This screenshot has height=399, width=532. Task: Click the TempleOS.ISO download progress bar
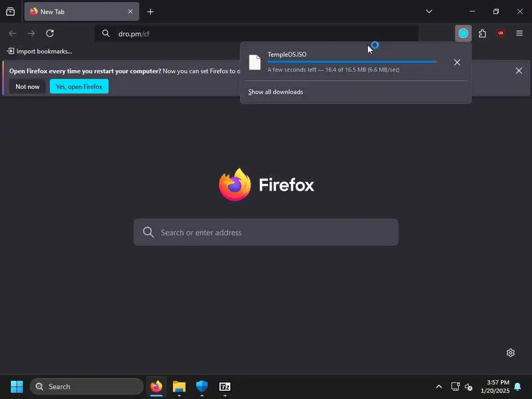(352, 62)
